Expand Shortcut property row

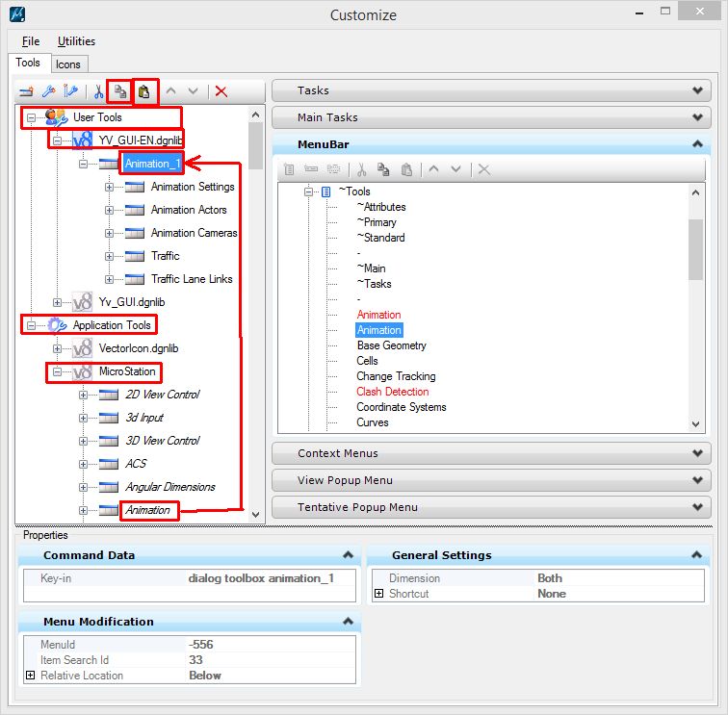(378, 594)
